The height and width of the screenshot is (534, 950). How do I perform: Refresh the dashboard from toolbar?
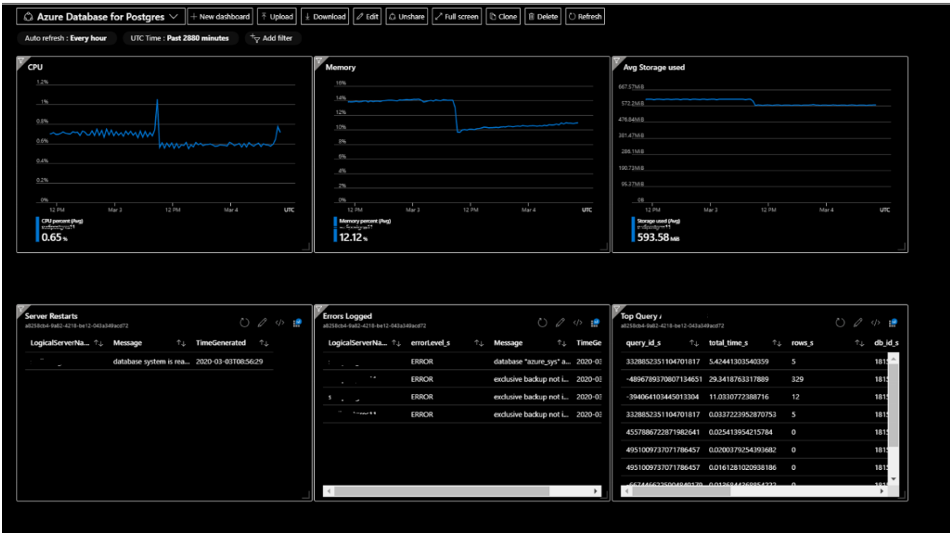click(585, 16)
